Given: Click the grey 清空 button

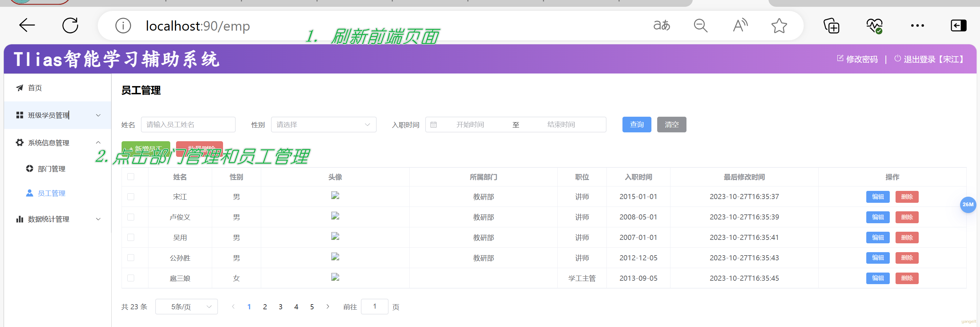Looking at the screenshot, I should (671, 125).
